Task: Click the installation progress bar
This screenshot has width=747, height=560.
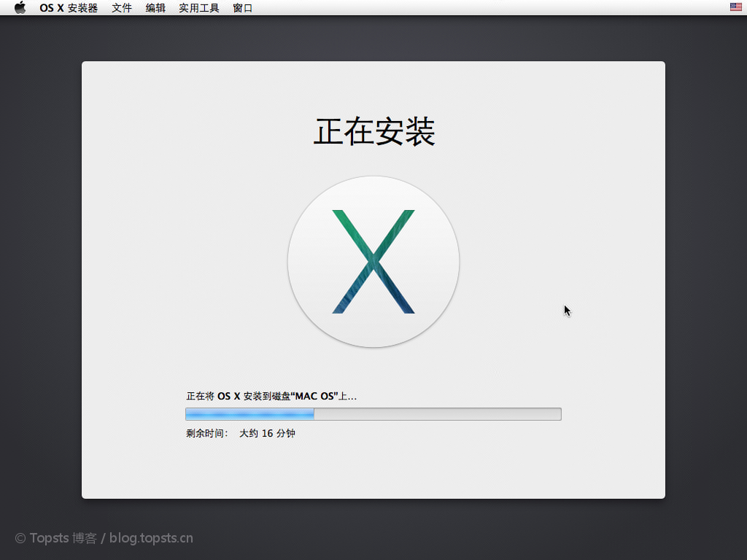Action: click(x=373, y=414)
